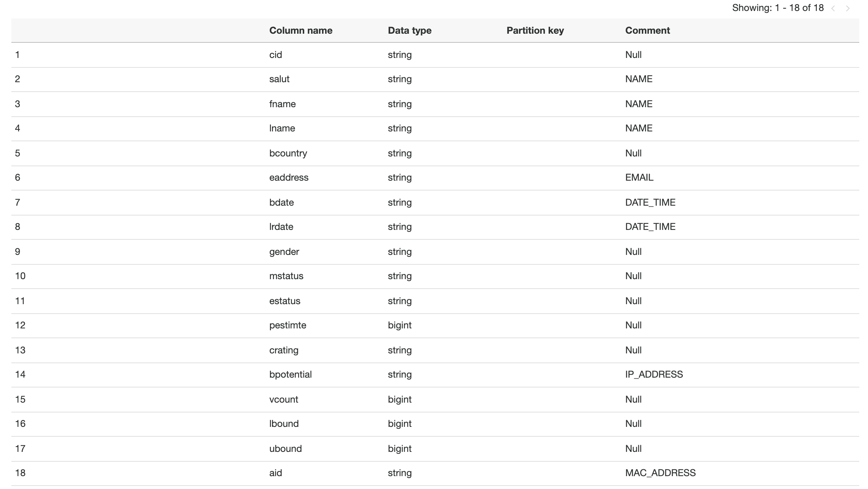Select the cid column name
Screen dimensions: 868x489
tap(275, 55)
